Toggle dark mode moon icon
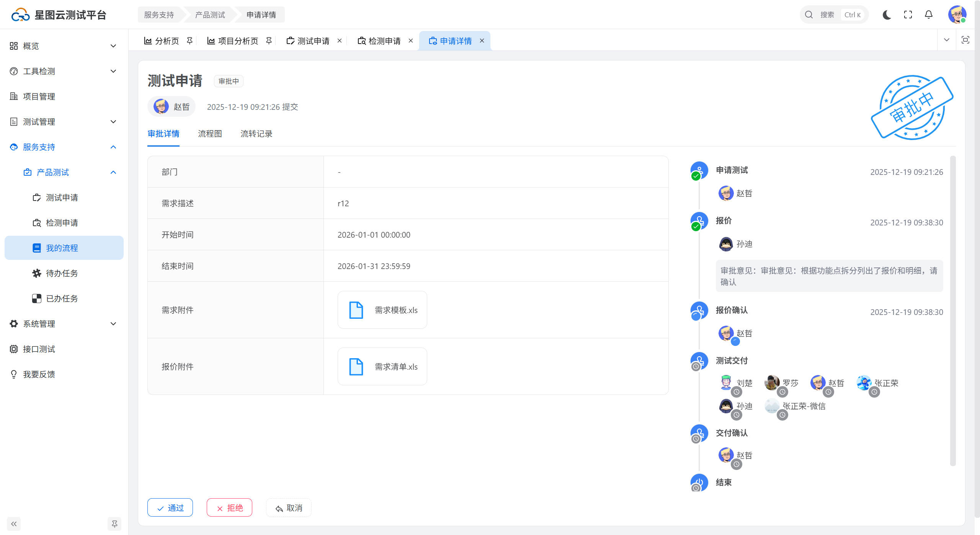Image resolution: width=980 pixels, height=535 pixels. click(887, 15)
